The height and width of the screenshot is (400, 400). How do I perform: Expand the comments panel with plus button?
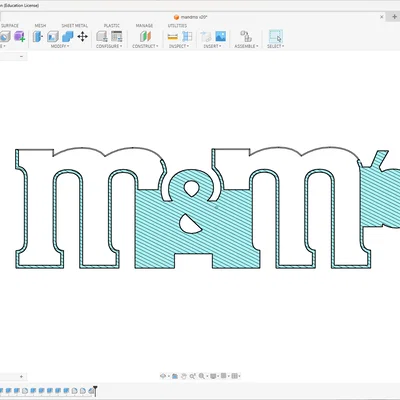(x=21, y=376)
